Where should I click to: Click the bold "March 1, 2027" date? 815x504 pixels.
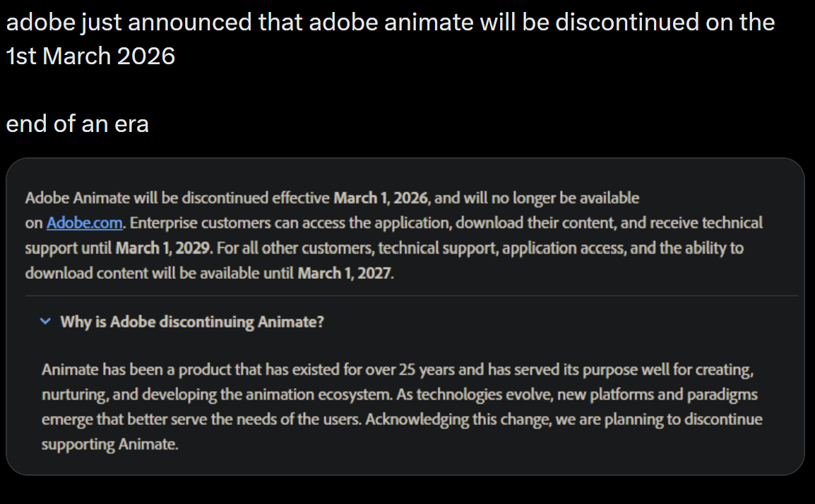point(344,273)
